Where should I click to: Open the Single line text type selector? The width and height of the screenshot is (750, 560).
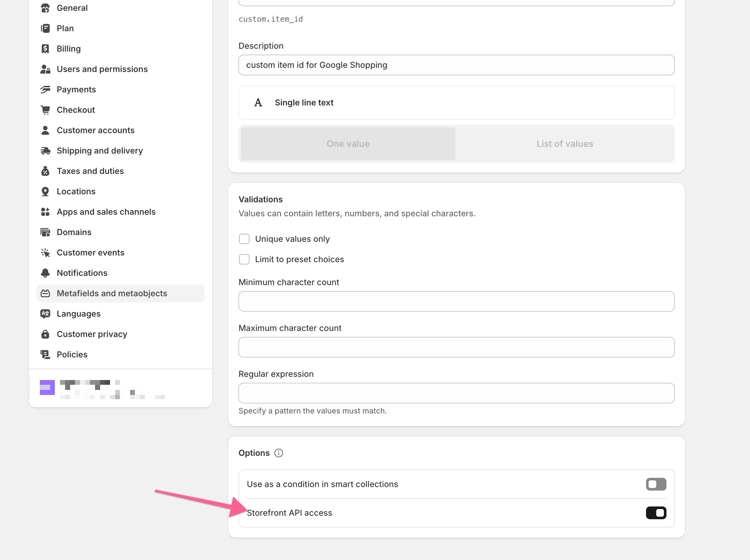click(456, 103)
